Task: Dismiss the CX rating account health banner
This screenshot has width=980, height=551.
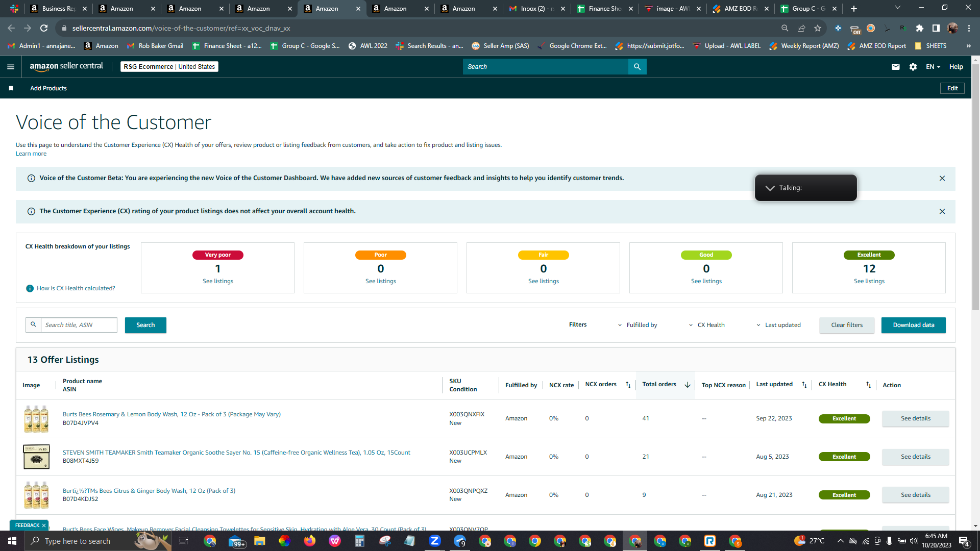Action: [x=942, y=212]
